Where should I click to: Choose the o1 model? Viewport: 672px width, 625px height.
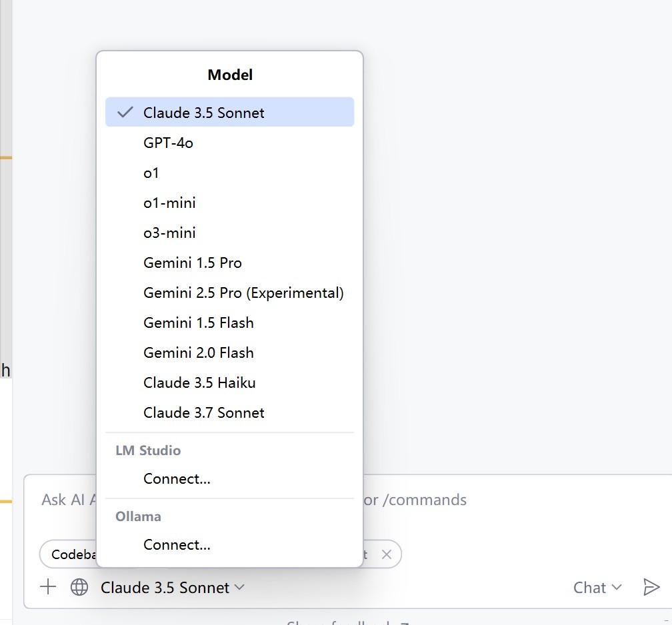pyautogui.click(x=151, y=173)
